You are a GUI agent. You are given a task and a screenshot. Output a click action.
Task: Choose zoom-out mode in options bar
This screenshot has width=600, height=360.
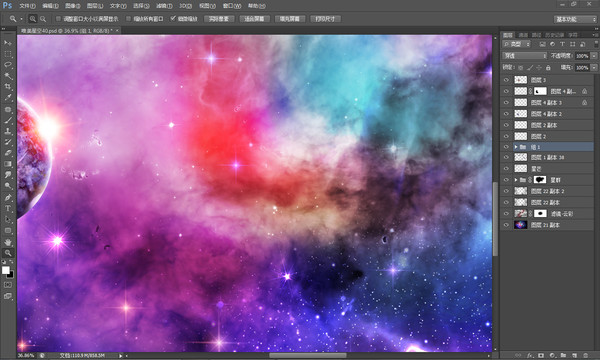point(43,19)
